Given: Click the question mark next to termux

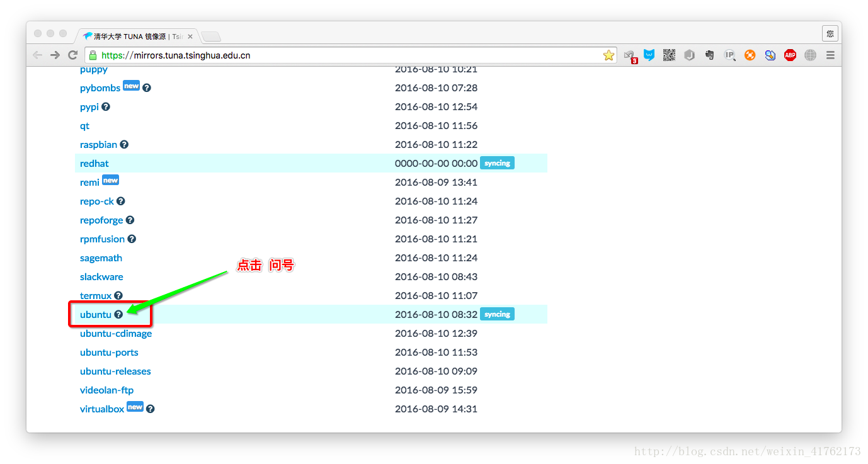Looking at the screenshot, I should [x=118, y=296].
